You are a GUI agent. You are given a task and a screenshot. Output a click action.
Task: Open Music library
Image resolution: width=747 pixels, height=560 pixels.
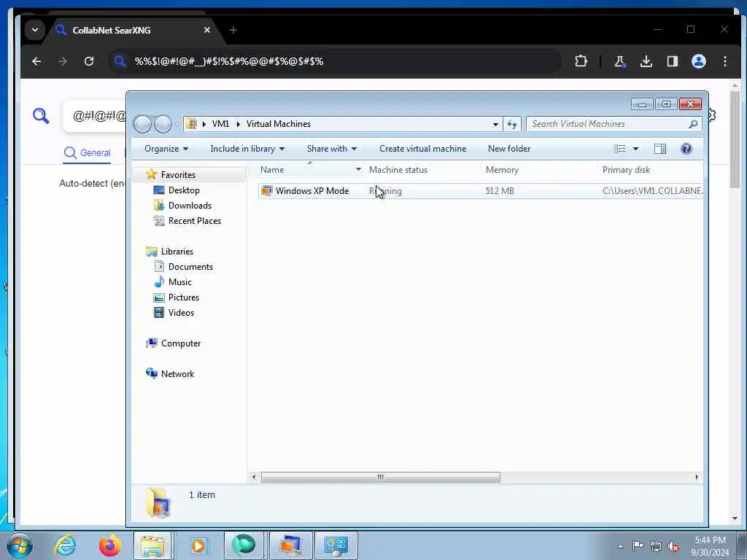(x=179, y=282)
